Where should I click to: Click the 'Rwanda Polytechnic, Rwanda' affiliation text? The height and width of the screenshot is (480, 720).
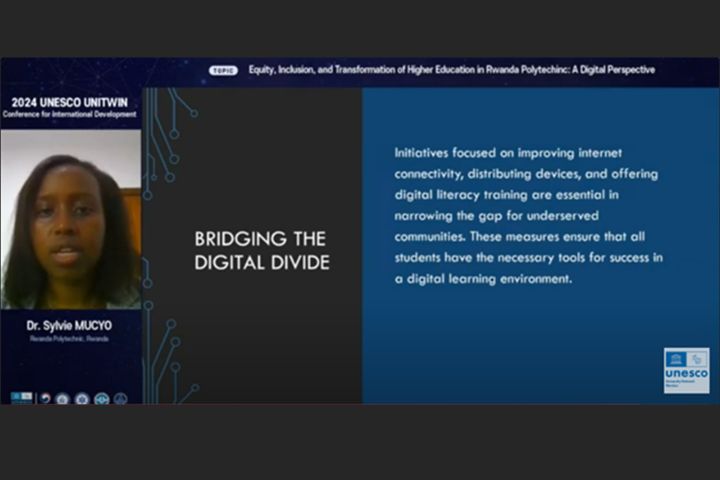coord(69,339)
